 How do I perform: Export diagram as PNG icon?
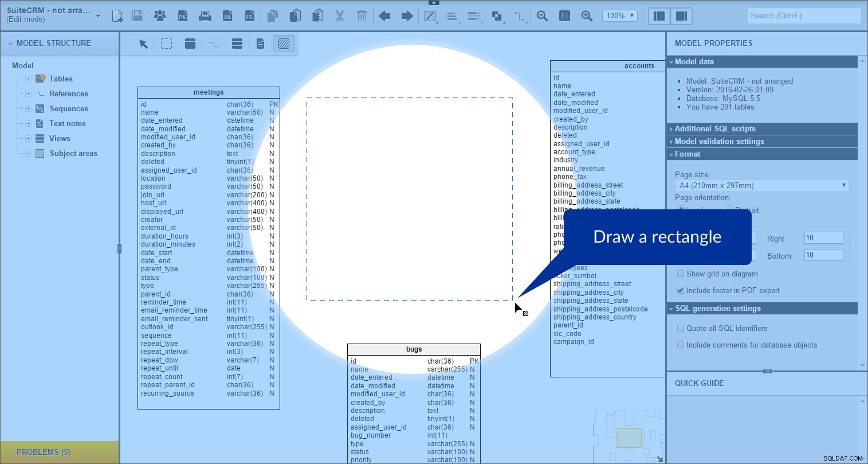[x=183, y=16]
